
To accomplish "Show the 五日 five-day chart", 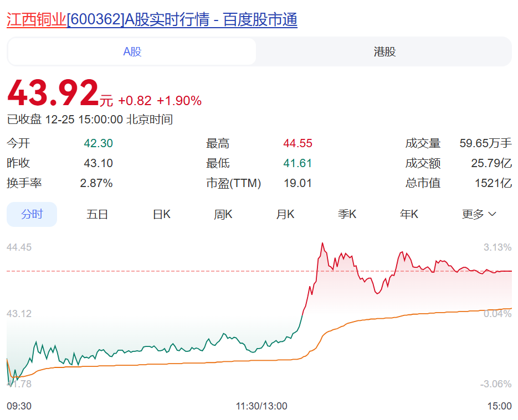I will pos(97,214).
